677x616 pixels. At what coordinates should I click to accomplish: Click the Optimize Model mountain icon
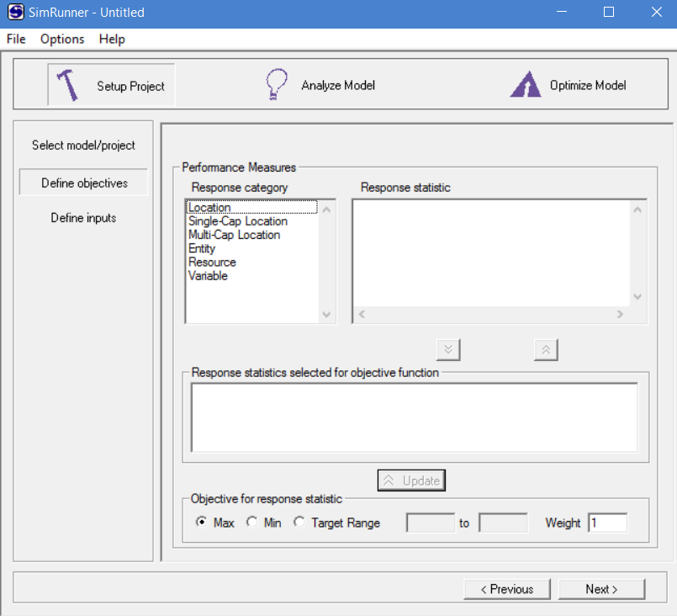526,84
